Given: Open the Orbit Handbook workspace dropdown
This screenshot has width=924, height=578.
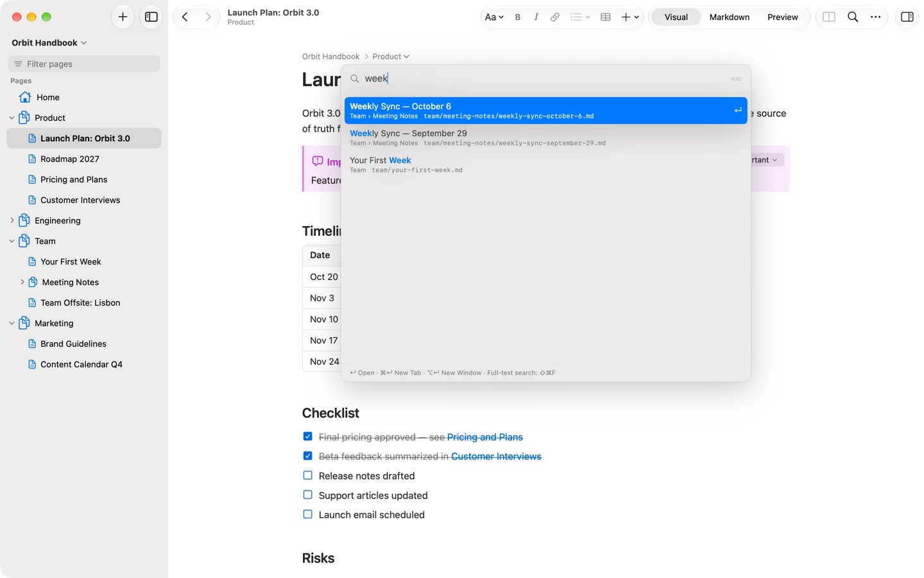Looking at the screenshot, I should pyautogui.click(x=49, y=42).
